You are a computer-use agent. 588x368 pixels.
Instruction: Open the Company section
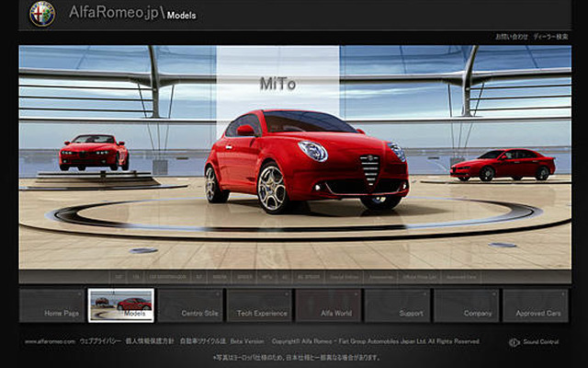466,305
